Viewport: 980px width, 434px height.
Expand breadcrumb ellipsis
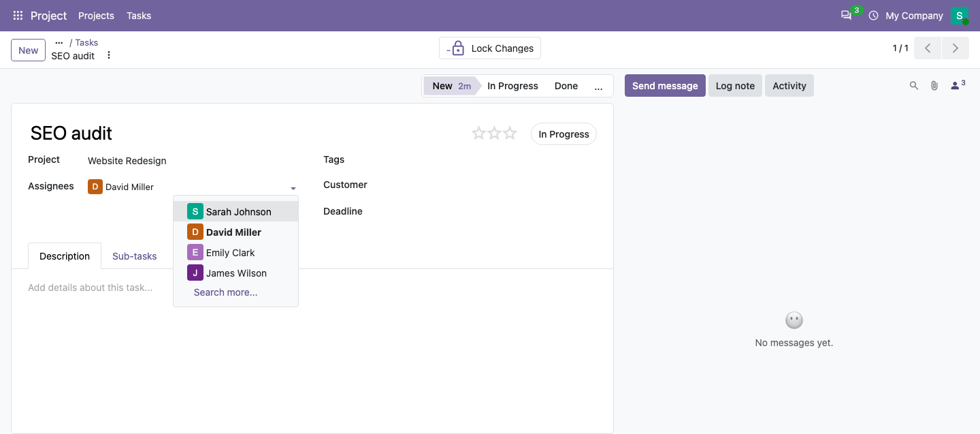[59, 42]
